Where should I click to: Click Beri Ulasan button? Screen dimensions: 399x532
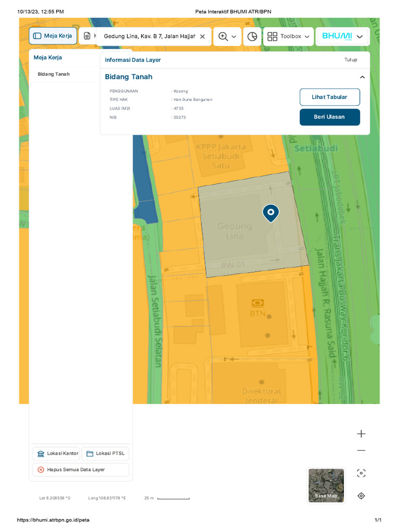coord(329,117)
